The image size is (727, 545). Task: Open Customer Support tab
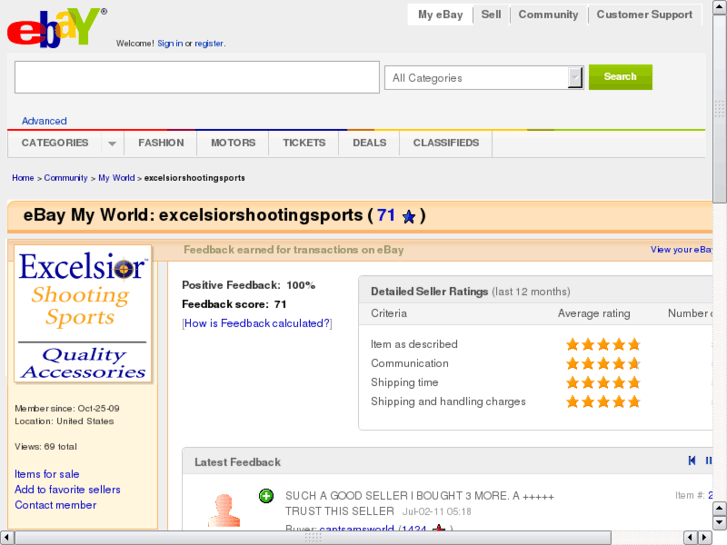(x=644, y=14)
